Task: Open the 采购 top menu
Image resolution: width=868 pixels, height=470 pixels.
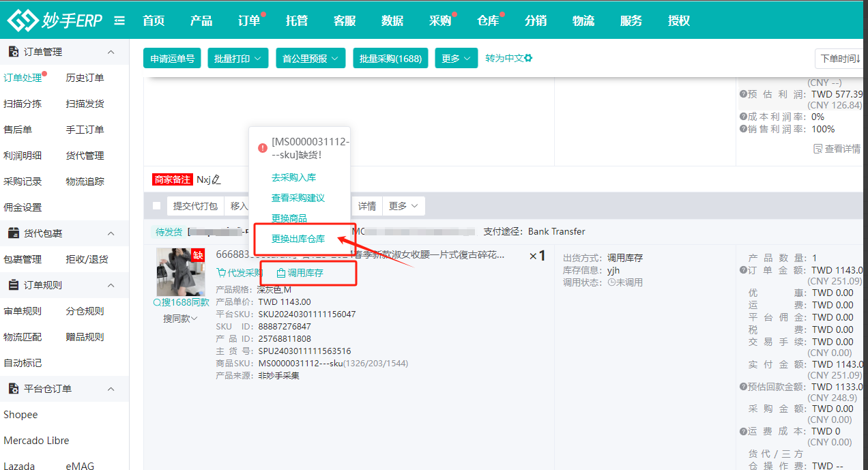Action: tap(440, 20)
